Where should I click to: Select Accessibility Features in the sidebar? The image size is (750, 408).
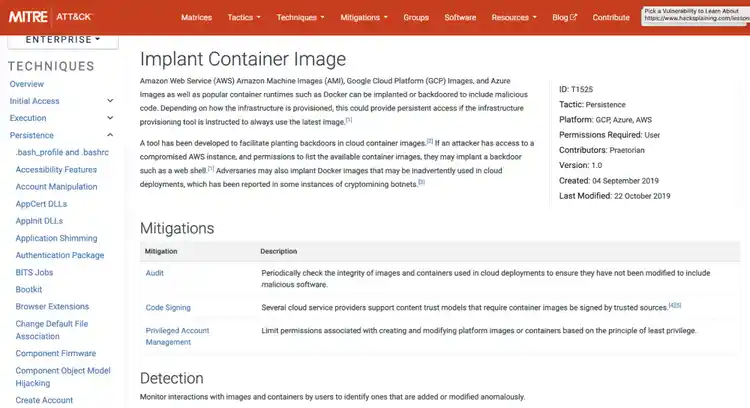[56, 169]
